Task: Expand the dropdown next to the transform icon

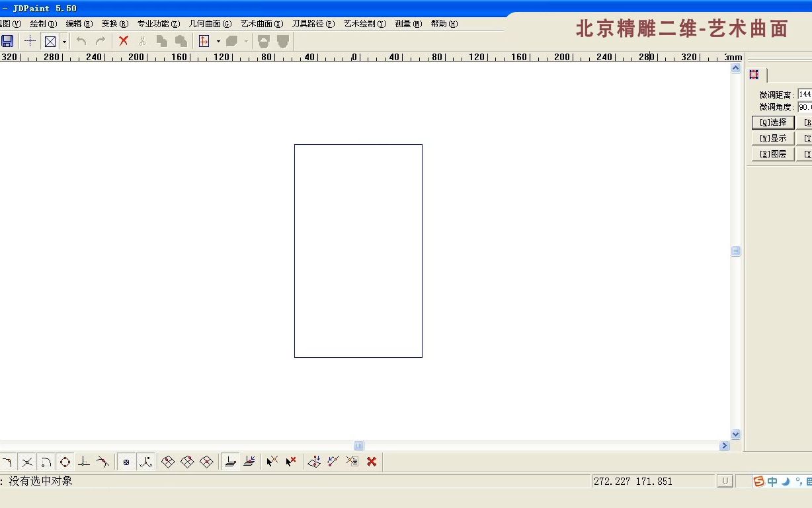Action: pos(218,40)
